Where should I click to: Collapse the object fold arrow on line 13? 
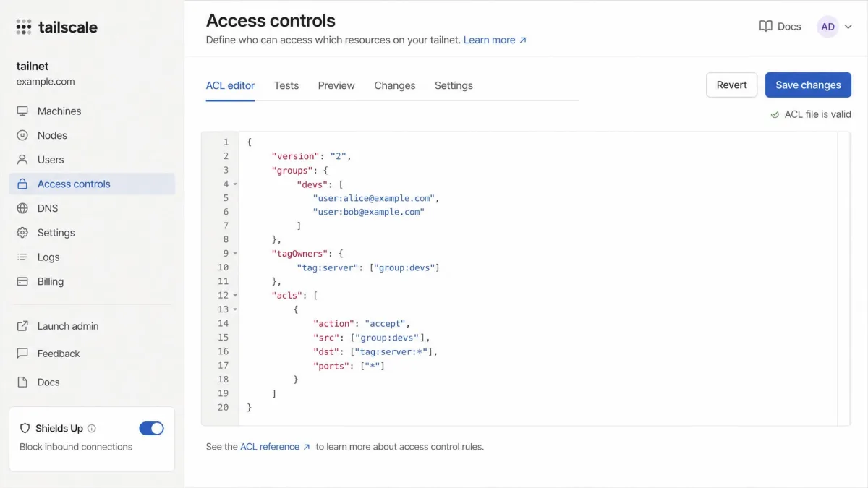(235, 309)
